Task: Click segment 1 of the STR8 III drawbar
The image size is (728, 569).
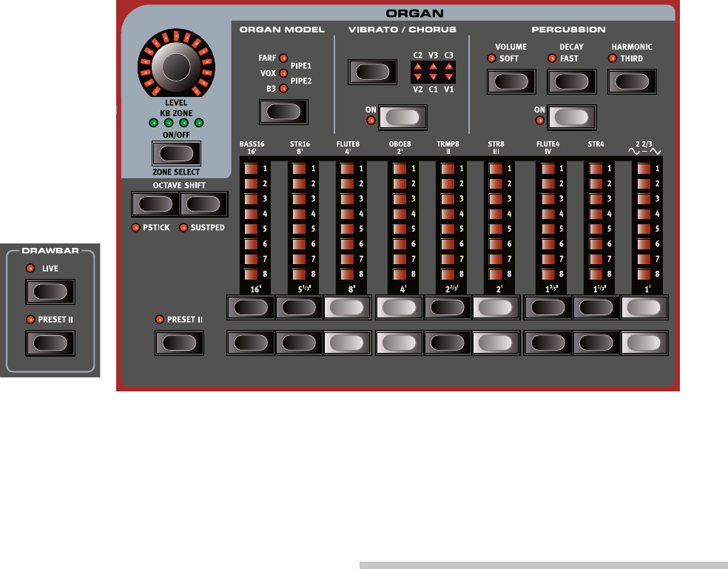Action: (x=496, y=169)
